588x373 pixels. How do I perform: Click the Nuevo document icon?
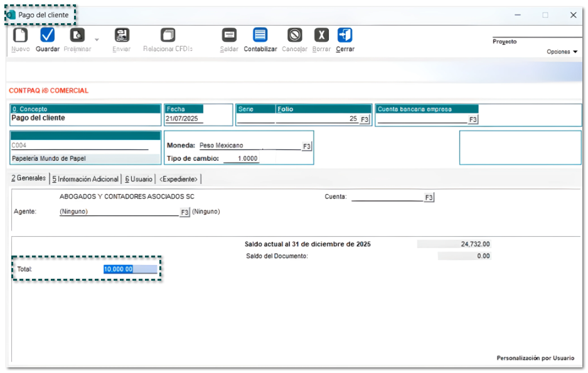20,35
